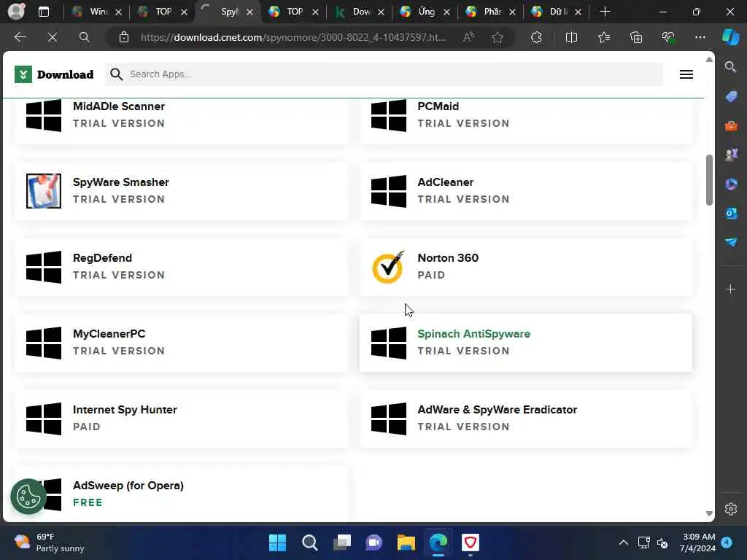The height and width of the screenshot is (560, 747).
Task: Open File Explorer from taskbar
Action: click(406, 542)
